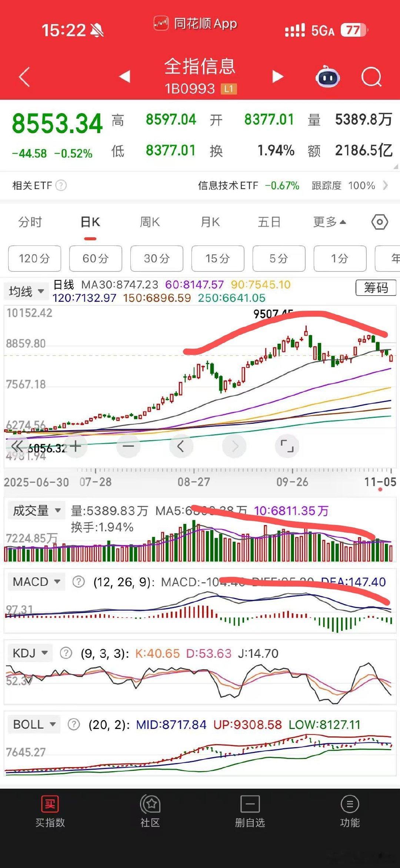Switch to the 分时 intraday tab
The width and height of the screenshot is (400, 868).
tap(30, 222)
